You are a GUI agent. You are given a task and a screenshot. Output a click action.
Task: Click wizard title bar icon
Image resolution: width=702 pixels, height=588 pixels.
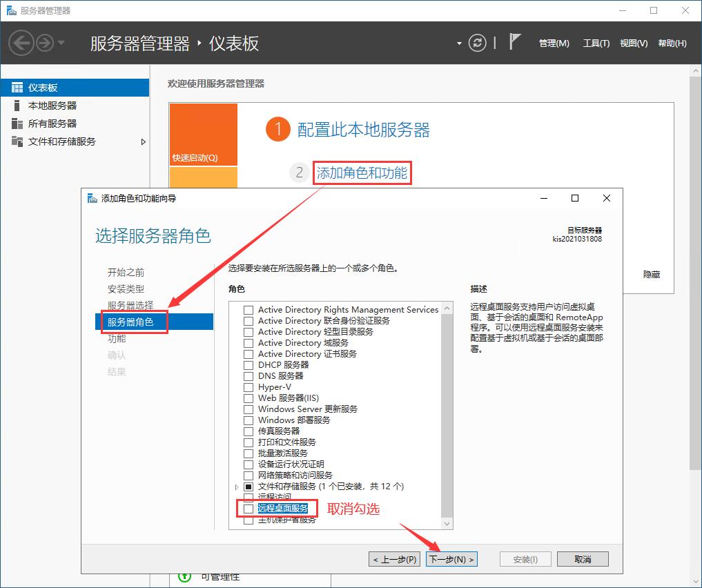(x=92, y=198)
